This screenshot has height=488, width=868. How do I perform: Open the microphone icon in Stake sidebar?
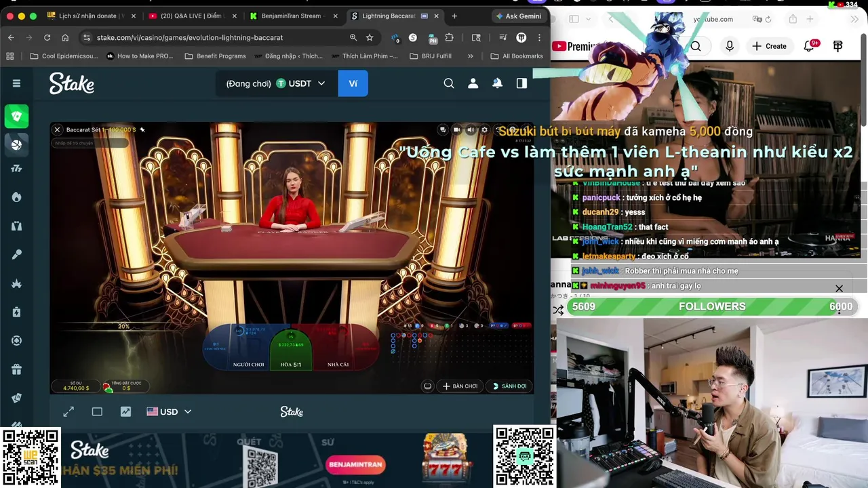[16, 254]
